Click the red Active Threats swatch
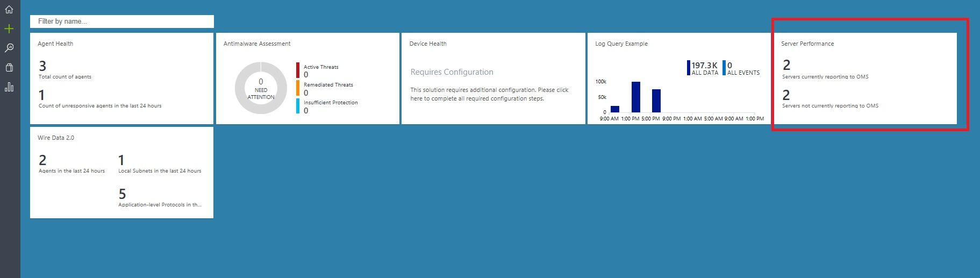This screenshot has width=980, height=278. [x=298, y=70]
